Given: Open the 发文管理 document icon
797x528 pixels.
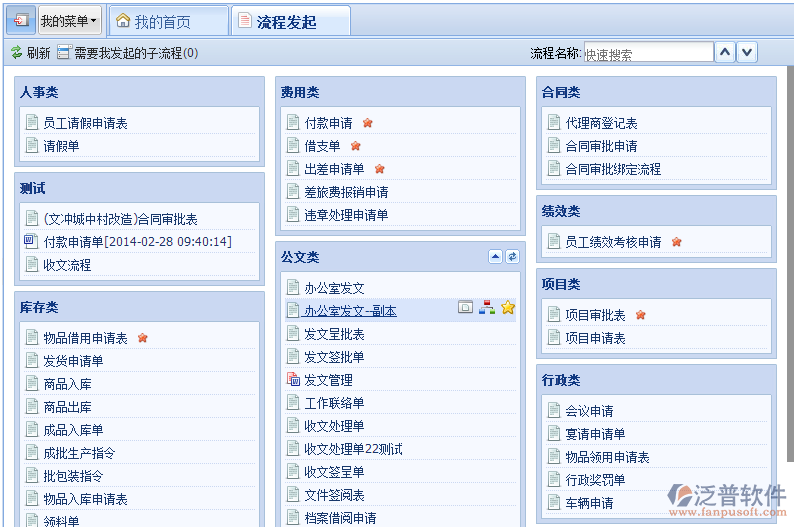Looking at the screenshot, I should [293, 380].
